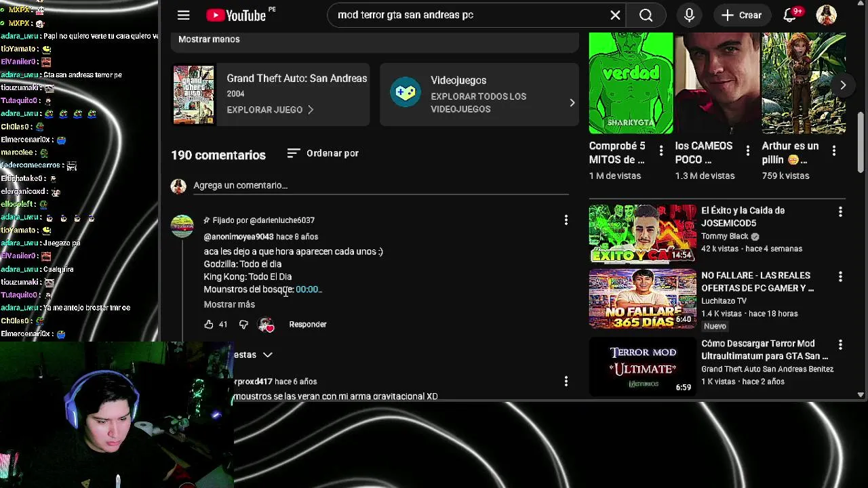The height and width of the screenshot is (488, 868).
Task: Open the 'verdad' SHARKYGTA short thumbnail
Action: click(631, 83)
